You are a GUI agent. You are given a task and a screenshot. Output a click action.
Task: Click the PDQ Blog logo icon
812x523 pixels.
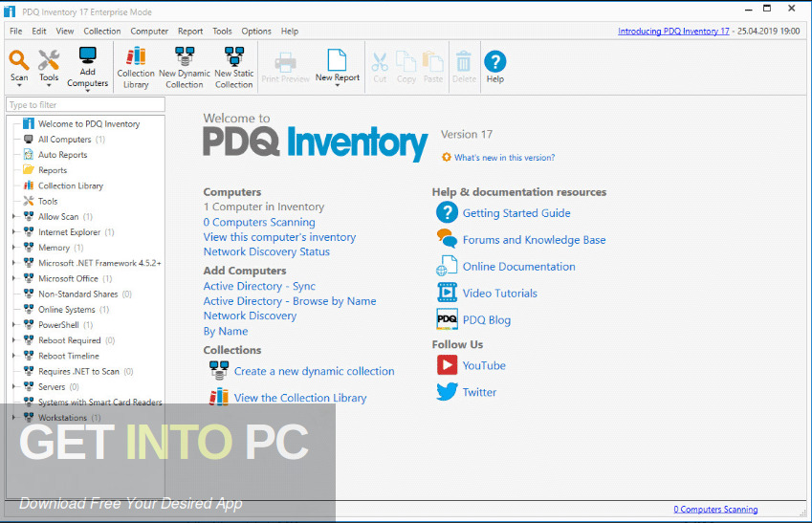tap(447, 319)
